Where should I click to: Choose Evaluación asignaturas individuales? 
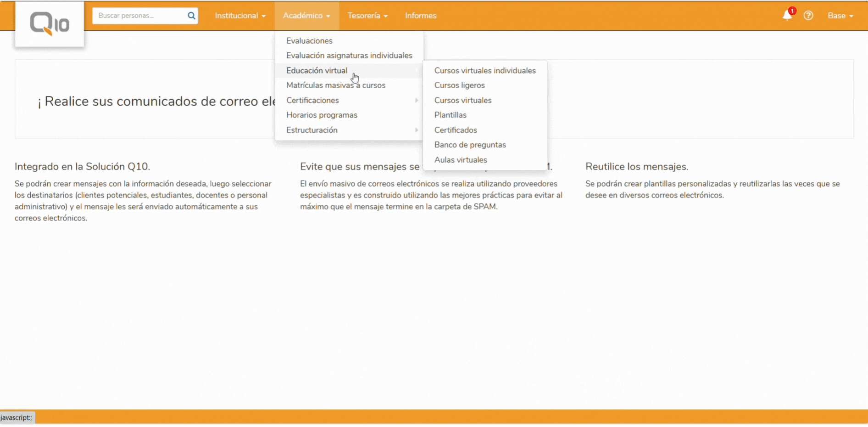(349, 56)
